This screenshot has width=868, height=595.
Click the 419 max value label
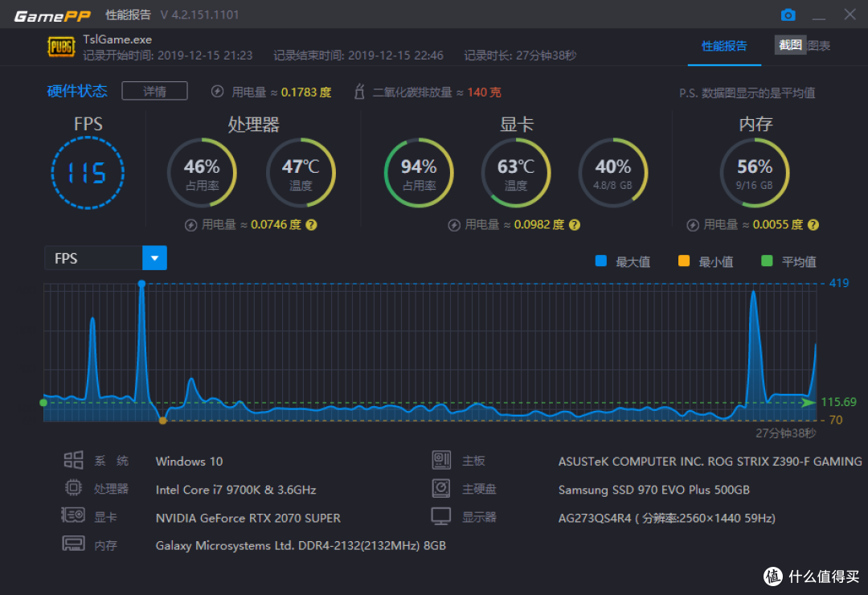(838, 283)
